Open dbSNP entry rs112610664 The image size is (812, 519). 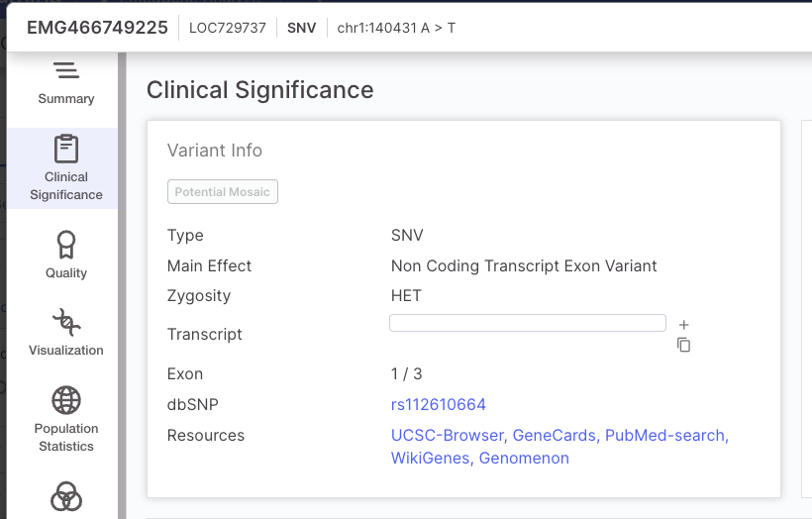[x=439, y=404]
